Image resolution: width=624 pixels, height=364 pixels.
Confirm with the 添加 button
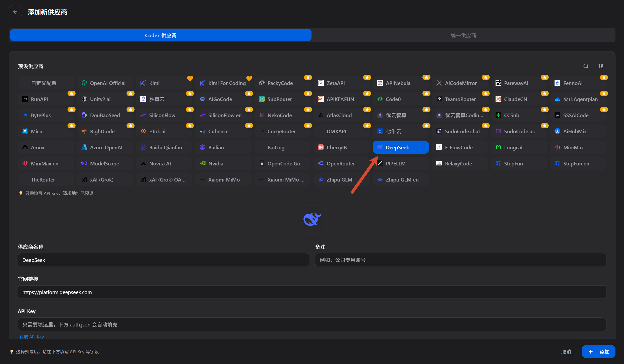tap(598, 352)
